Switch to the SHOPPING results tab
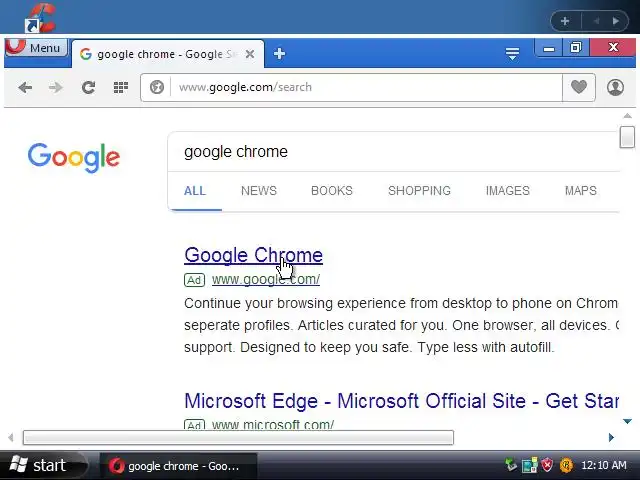The height and width of the screenshot is (480, 640). 419,191
